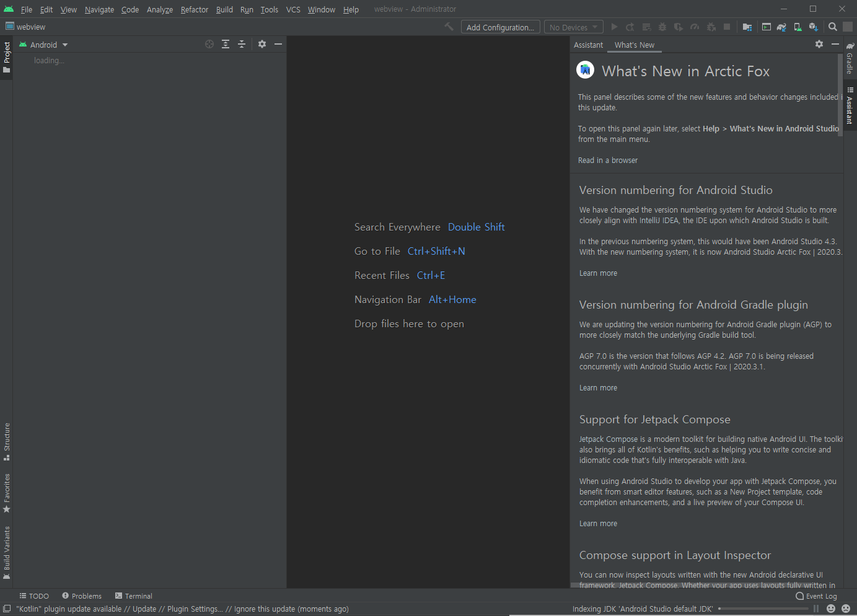Image resolution: width=857 pixels, height=616 pixels.
Task: Click the Indexing JDK status text
Action: coord(643,609)
